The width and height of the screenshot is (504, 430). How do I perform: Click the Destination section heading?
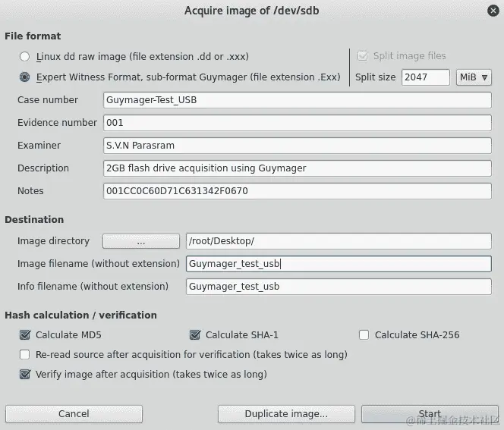[x=34, y=220]
